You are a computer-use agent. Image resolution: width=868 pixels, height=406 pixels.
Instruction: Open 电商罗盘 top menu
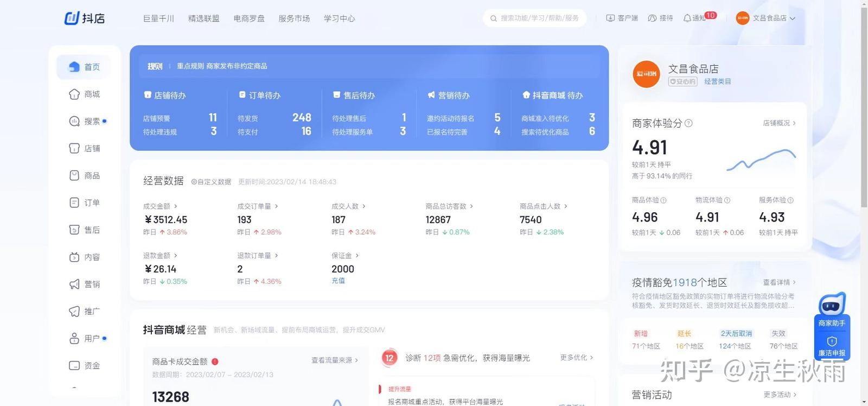coord(249,18)
